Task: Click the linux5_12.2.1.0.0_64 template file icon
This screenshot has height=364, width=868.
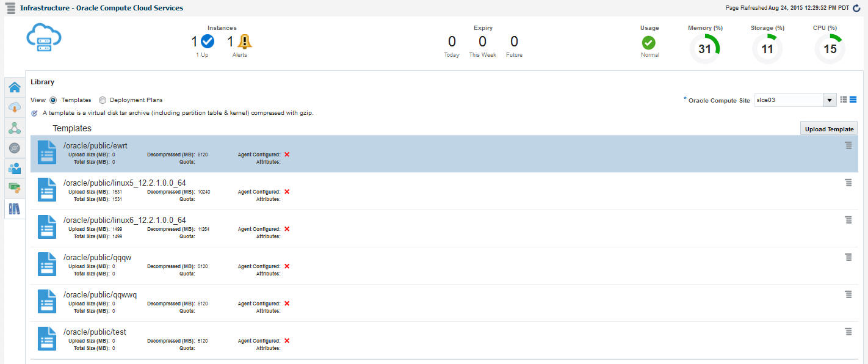Action: click(47, 189)
